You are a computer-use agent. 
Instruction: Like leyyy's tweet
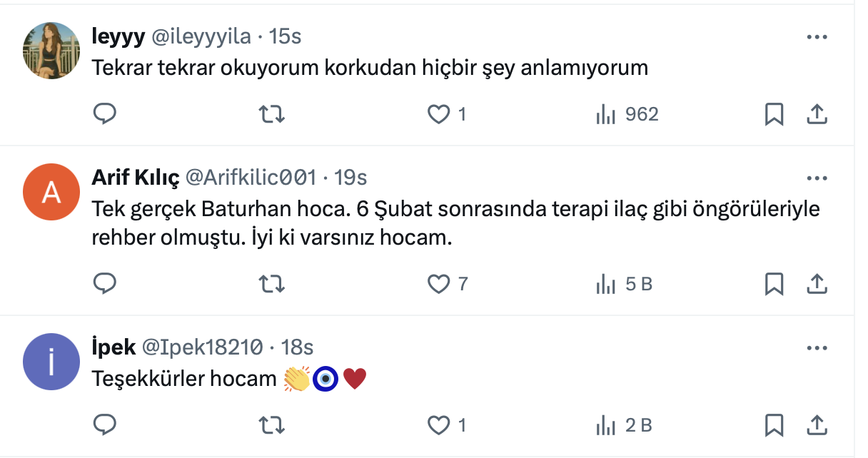click(x=438, y=114)
